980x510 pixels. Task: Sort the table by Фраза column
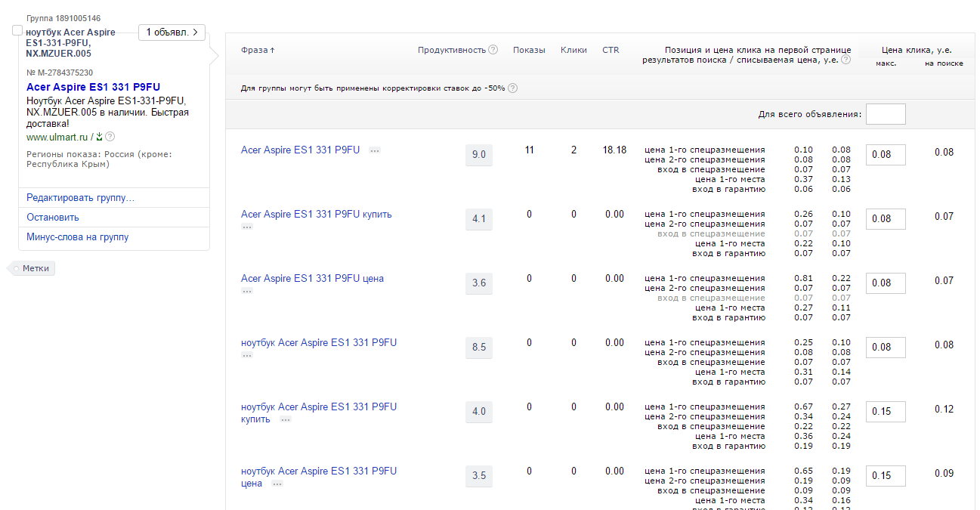click(258, 50)
